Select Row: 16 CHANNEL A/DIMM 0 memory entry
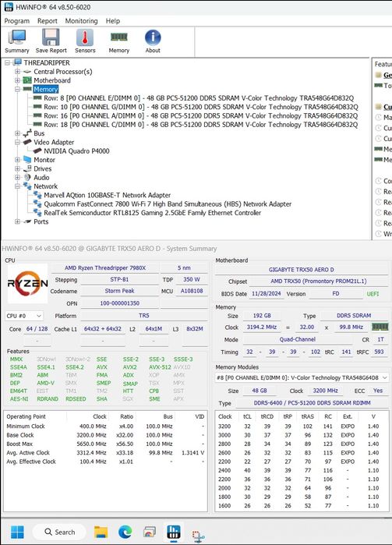This screenshot has height=545, width=392. [x=201, y=115]
